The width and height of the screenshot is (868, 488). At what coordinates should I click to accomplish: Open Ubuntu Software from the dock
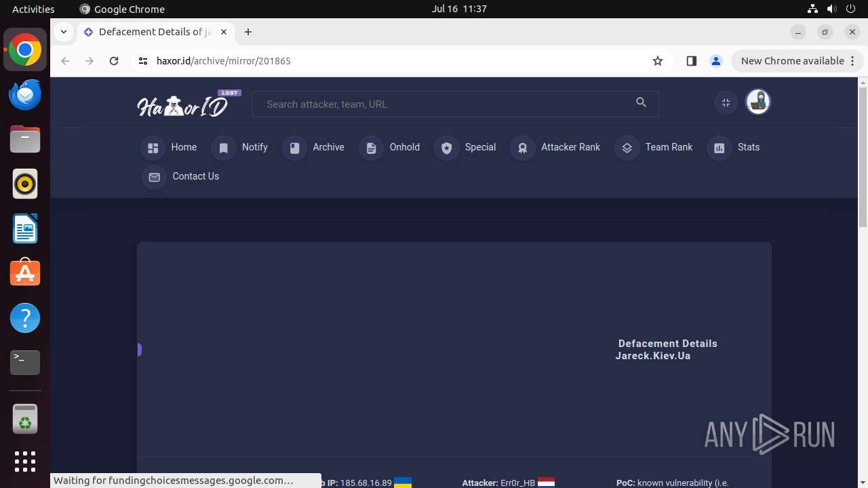pos(25,273)
